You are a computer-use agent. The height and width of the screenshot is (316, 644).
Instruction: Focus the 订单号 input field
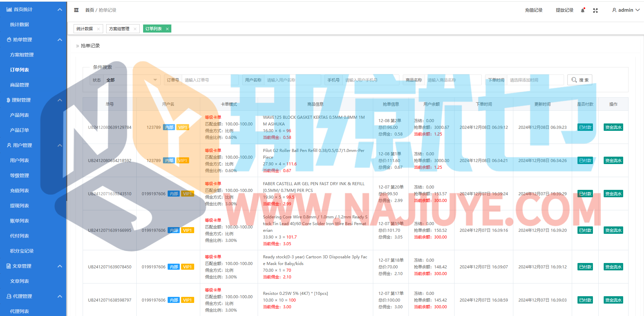(x=210, y=80)
